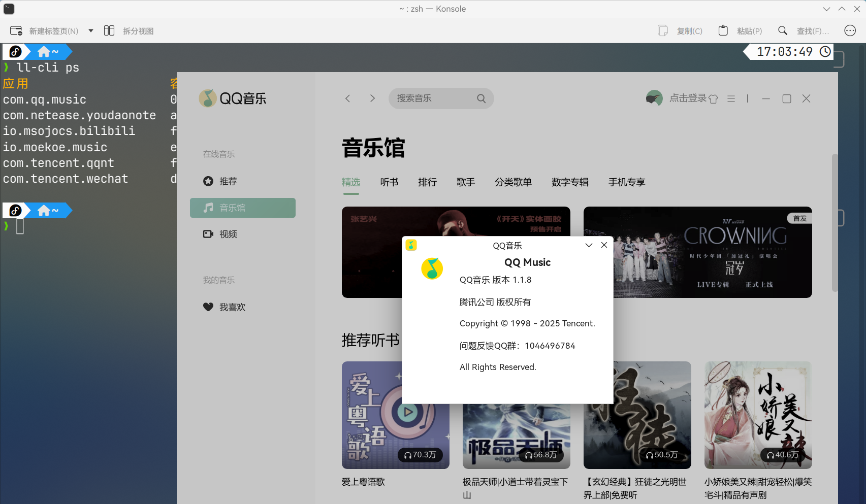Click the 爱上粤语歌 title text
This screenshot has width=866, height=504.
(x=363, y=482)
